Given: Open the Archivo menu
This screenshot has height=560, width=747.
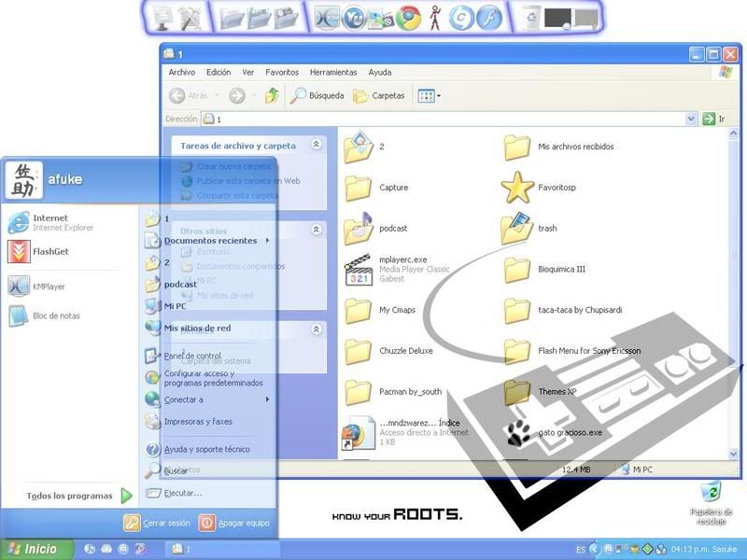Looking at the screenshot, I should click(181, 73).
